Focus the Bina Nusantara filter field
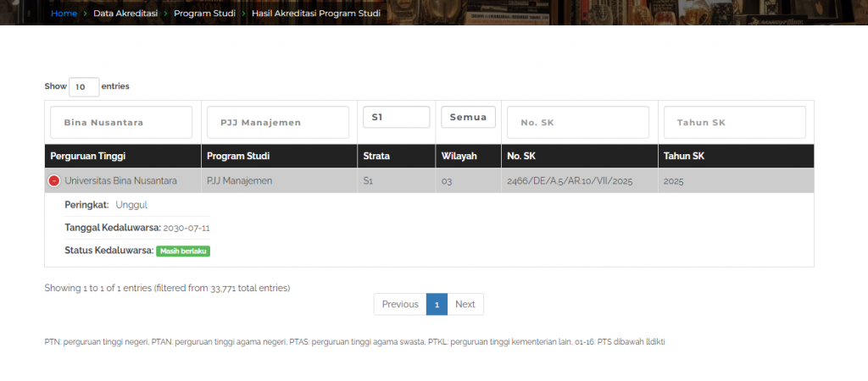This screenshot has height=381, width=868. (121, 122)
